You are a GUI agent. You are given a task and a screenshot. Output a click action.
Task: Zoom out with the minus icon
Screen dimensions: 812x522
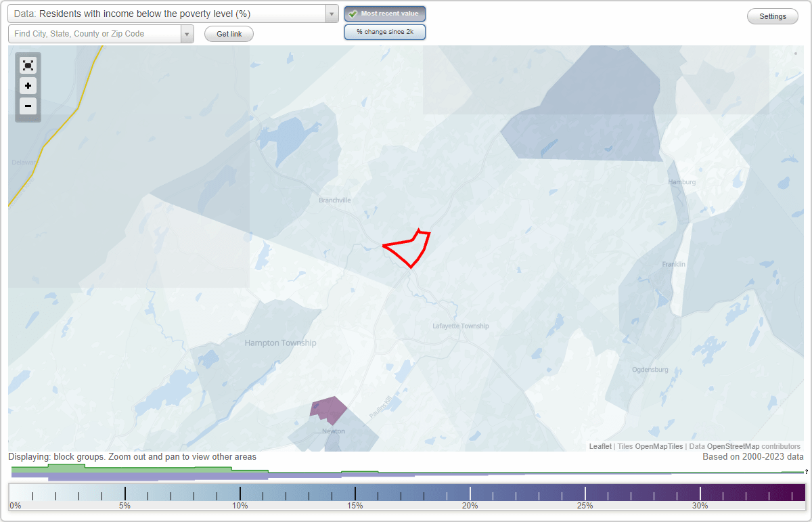28,106
